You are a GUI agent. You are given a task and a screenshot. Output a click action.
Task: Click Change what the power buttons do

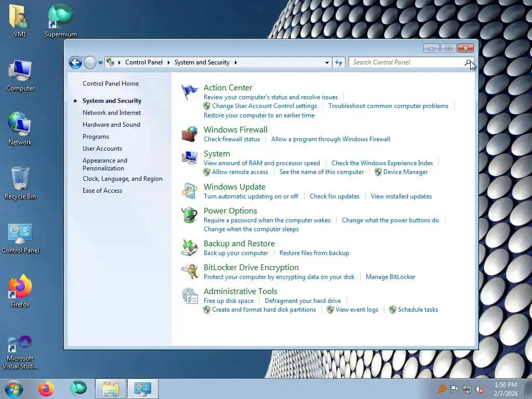click(390, 220)
